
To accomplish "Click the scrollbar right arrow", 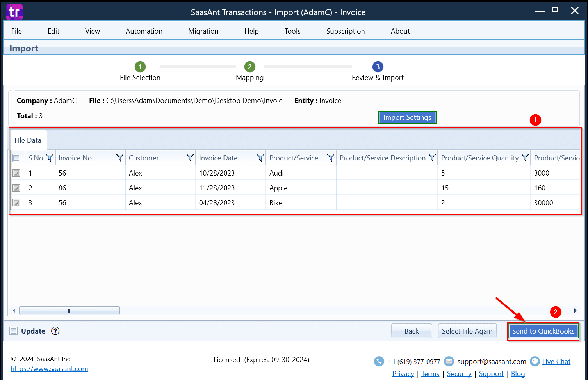I will pyautogui.click(x=575, y=311).
